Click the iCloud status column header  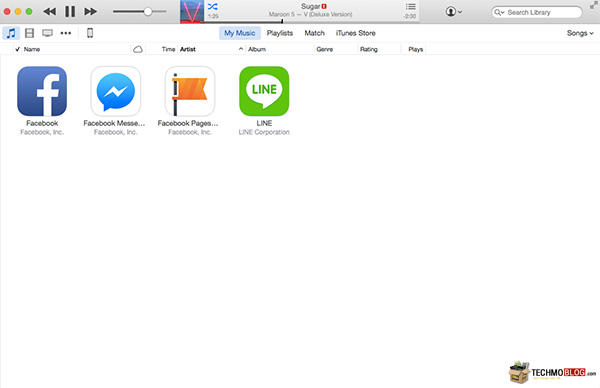pyautogui.click(x=138, y=49)
